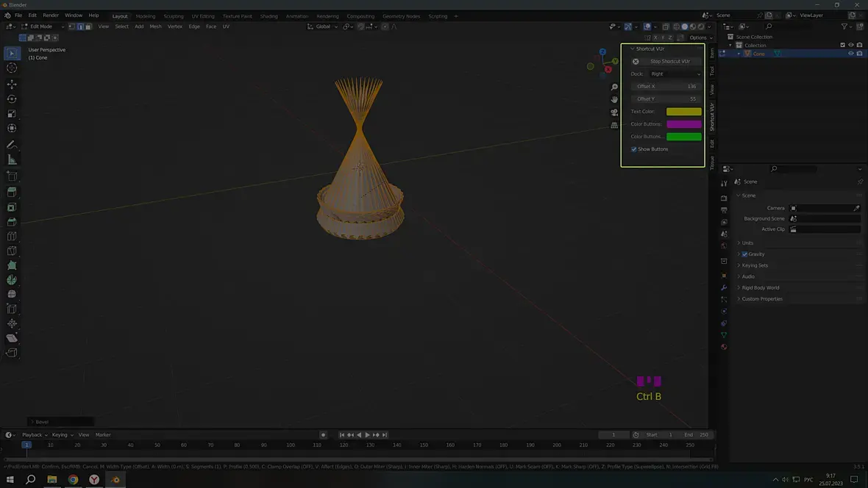Screen dimensions: 868x488
Task: Select the Transform tool
Action: point(12,129)
